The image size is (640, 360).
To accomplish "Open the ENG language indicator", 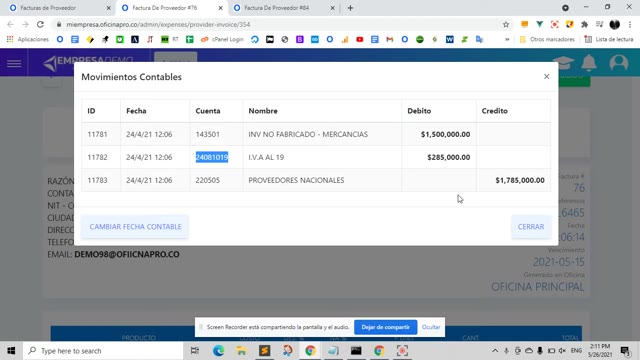I will (x=576, y=351).
